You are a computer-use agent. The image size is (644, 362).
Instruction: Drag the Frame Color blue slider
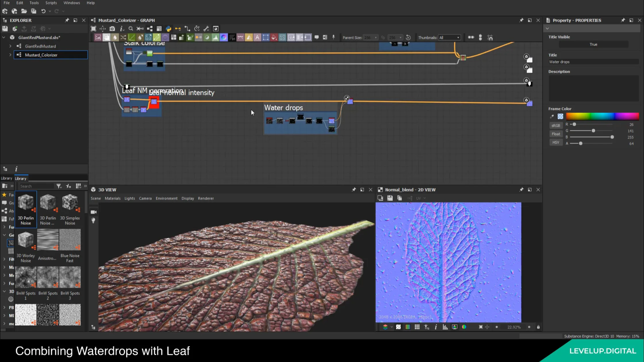[x=612, y=137]
